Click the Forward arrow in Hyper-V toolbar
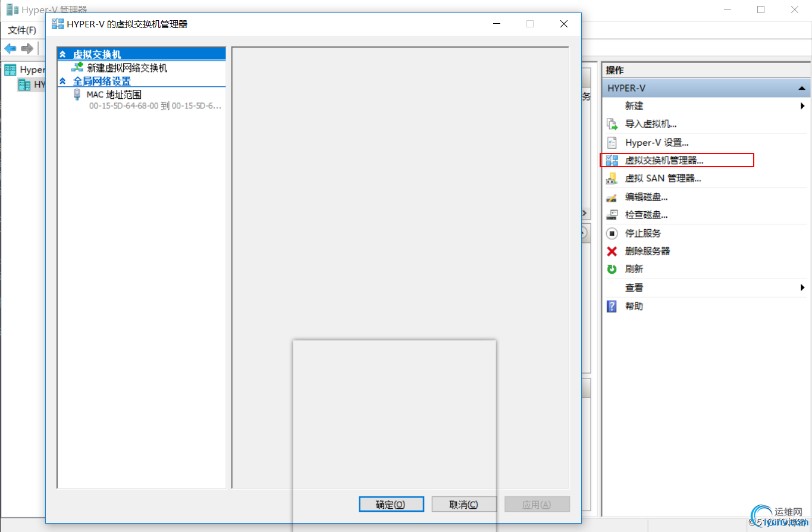The width and height of the screenshot is (812, 532). tap(27, 48)
